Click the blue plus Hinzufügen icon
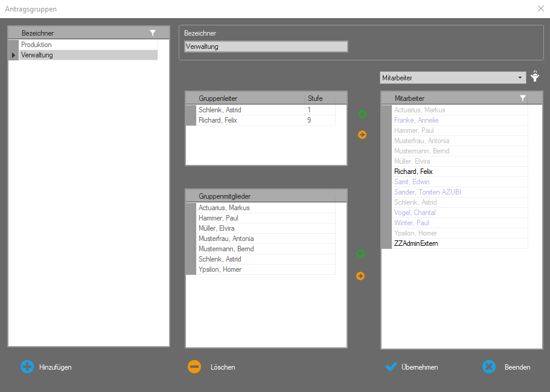The width and height of the screenshot is (550, 392). pyautogui.click(x=27, y=367)
